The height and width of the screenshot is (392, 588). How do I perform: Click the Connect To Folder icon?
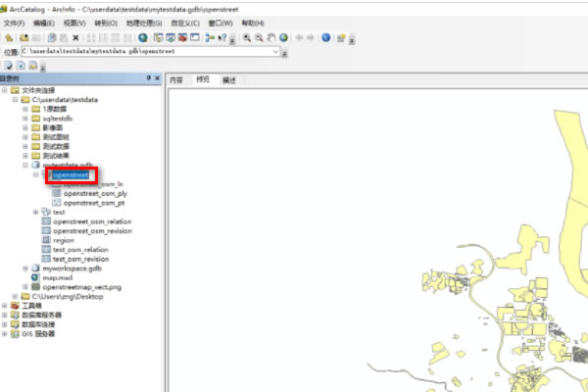pos(24,37)
